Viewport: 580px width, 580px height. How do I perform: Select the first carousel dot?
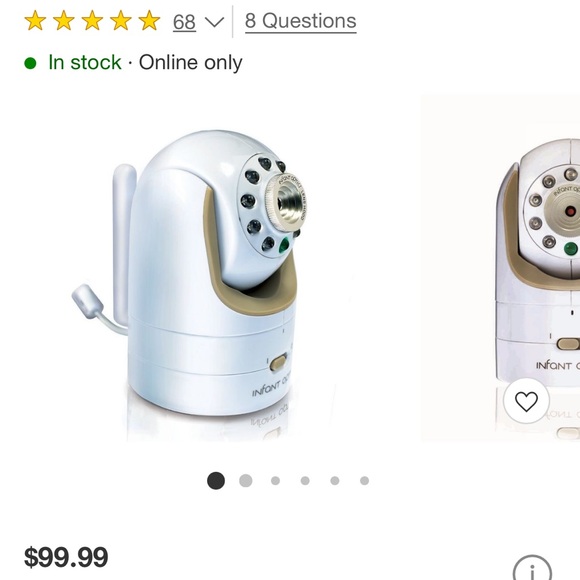point(216,480)
